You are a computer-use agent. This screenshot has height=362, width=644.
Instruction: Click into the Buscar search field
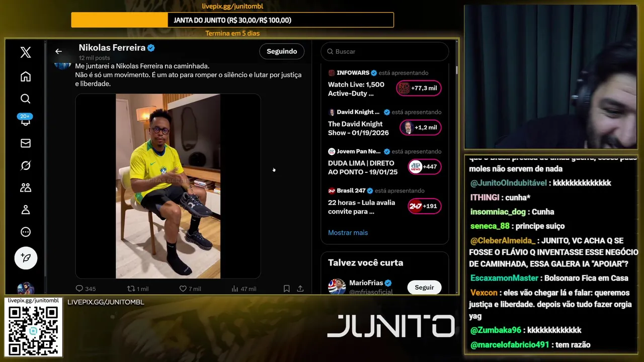coord(385,51)
